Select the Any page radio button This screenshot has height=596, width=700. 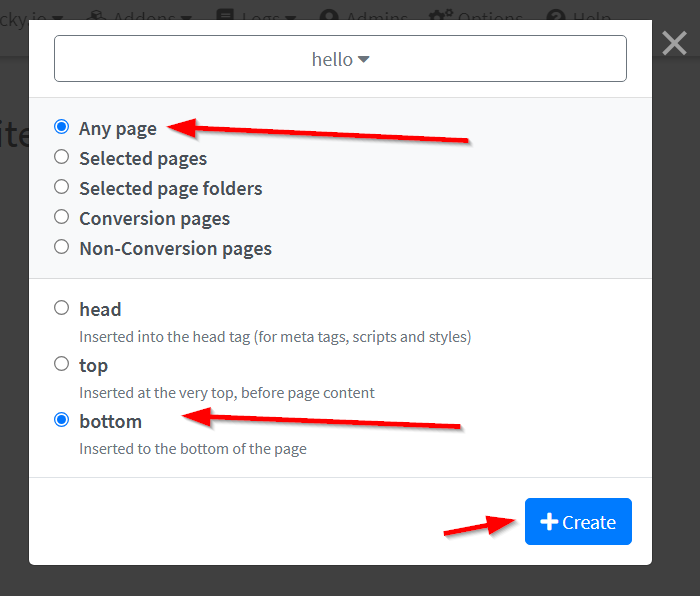click(x=62, y=127)
